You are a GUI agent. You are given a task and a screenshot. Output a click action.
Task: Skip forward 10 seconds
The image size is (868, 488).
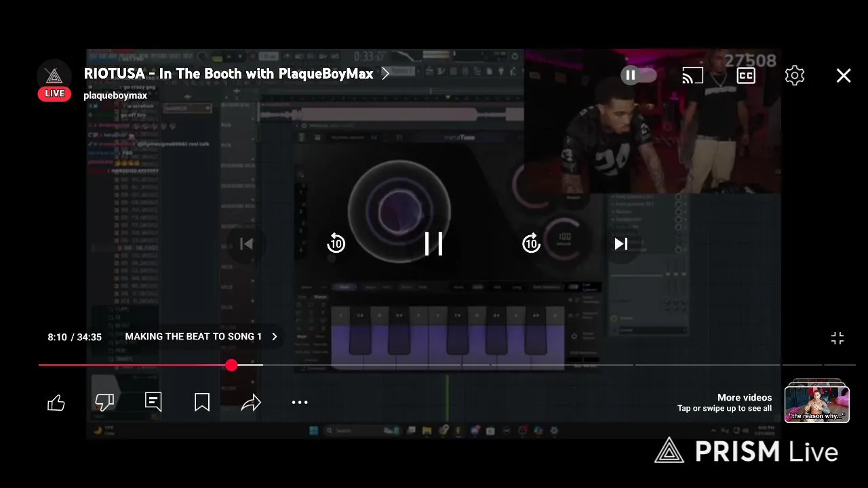click(531, 243)
